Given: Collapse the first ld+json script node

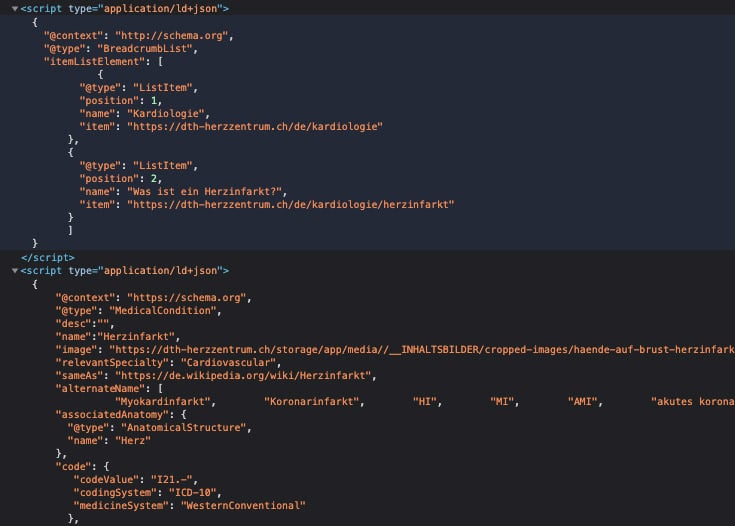Looking at the screenshot, I should click(14, 8).
